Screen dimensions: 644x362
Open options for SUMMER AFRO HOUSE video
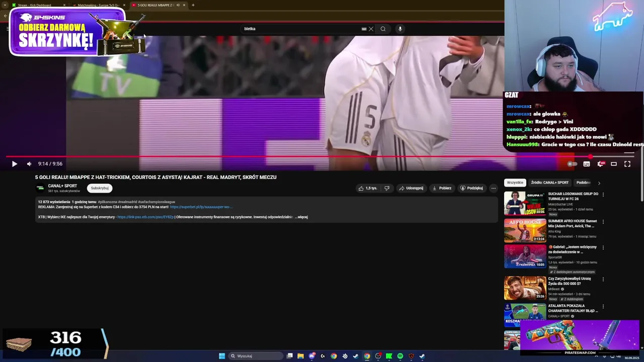(x=603, y=222)
